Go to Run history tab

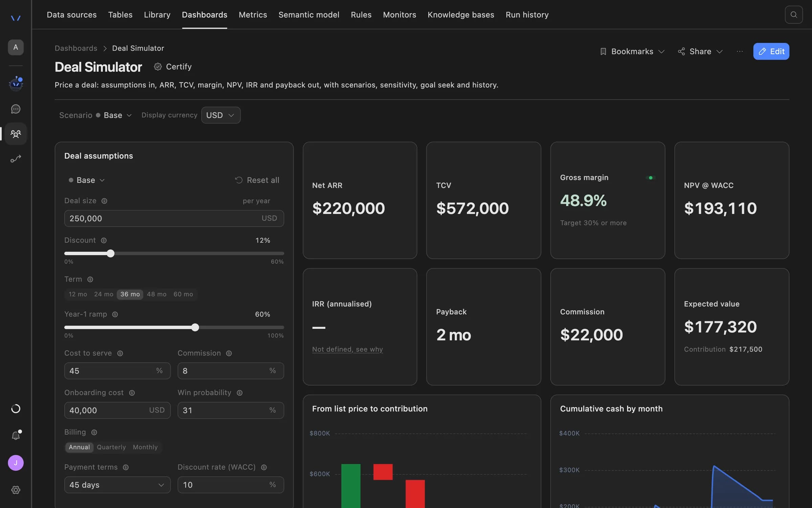pyautogui.click(x=527, y=15)
